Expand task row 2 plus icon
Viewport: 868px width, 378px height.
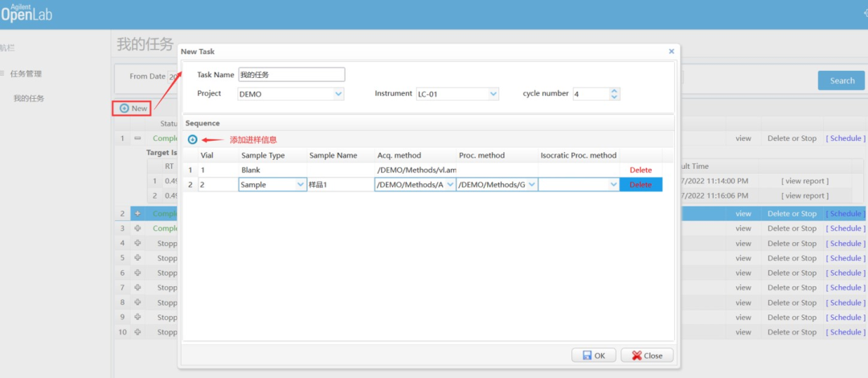[137, 213]
